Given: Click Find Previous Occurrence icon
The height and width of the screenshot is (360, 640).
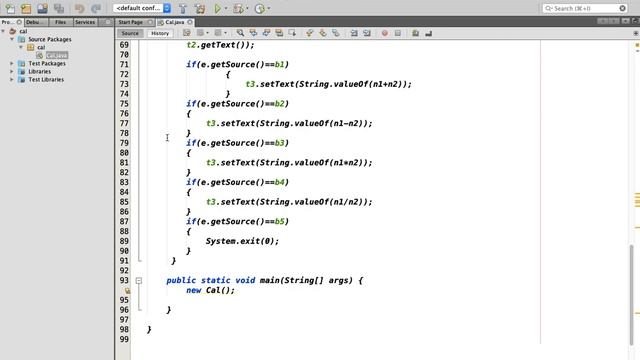Looking at the screenshot, I should pos(253,33).
